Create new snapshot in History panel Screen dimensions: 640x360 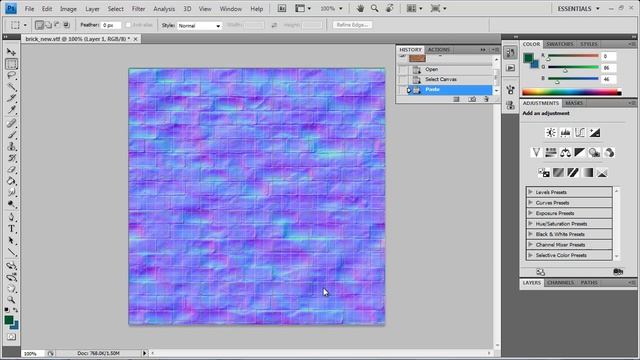tap(472, 99)
